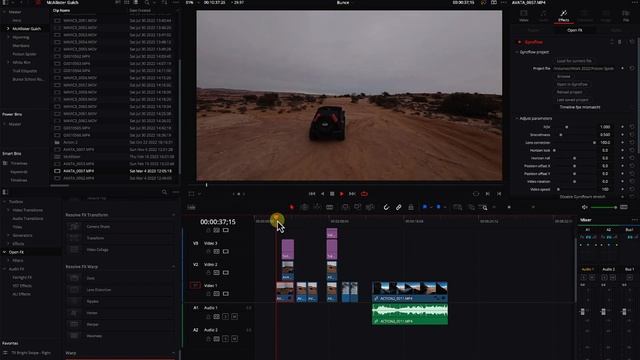Image resolution: width=640 pixels, height=360 pixels.
Task: Collapse the Gyroflow project section
Action: (x=517, y=52)
